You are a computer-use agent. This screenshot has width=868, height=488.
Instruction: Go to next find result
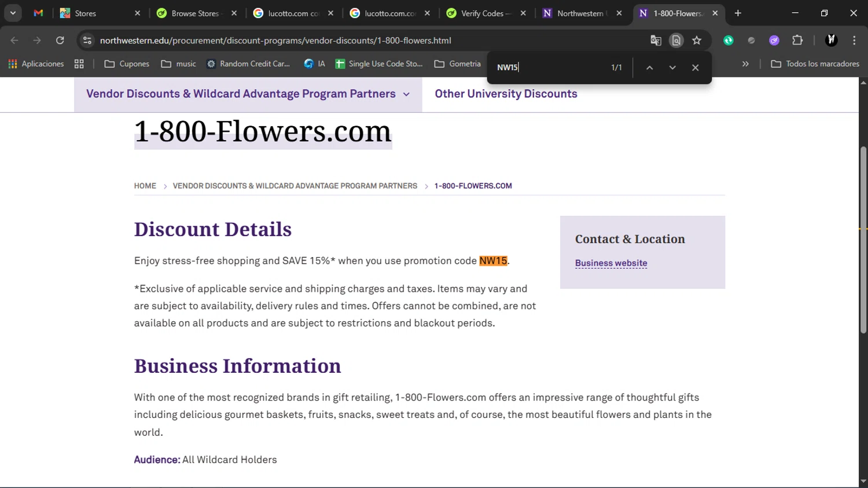click(x=672, y=67)
